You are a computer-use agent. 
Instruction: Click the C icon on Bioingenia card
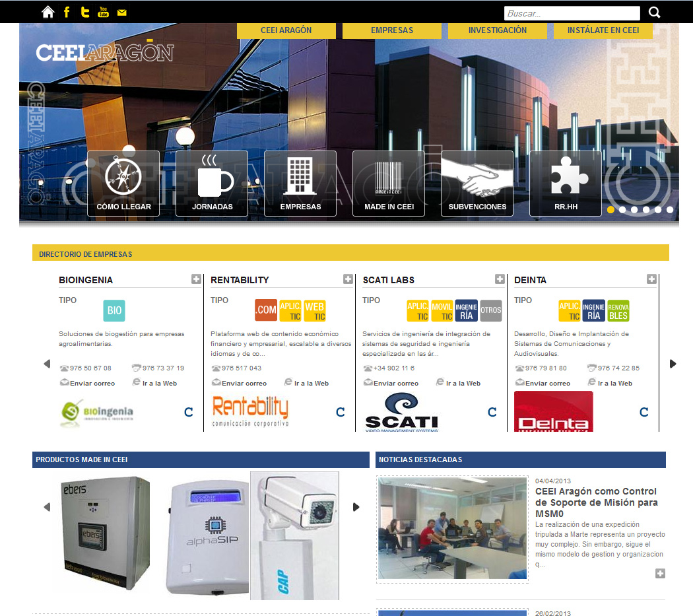[189, 412]
